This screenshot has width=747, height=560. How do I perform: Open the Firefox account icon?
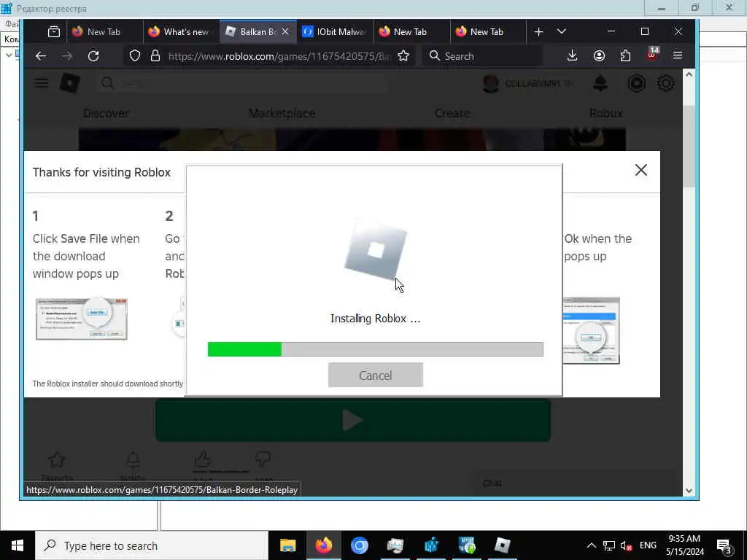pos(600,55)
